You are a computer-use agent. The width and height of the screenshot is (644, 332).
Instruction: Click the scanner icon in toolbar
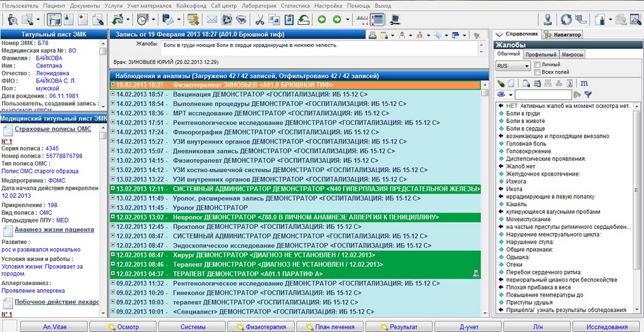point(241,19)
